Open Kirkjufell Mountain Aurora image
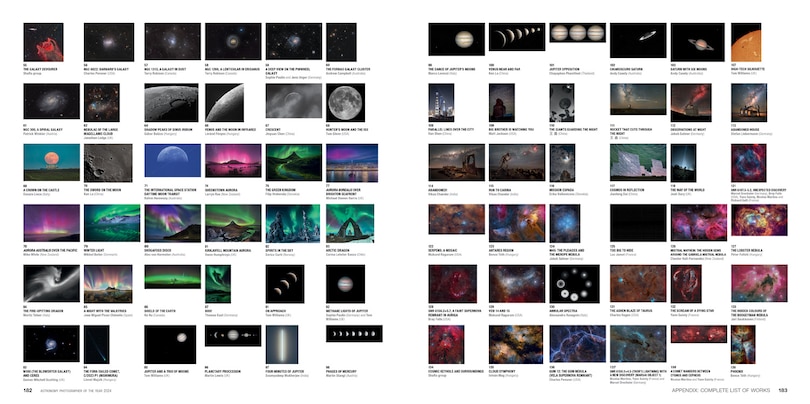Image resolution: width=810 pixels, height=404 pixels. 233,223
